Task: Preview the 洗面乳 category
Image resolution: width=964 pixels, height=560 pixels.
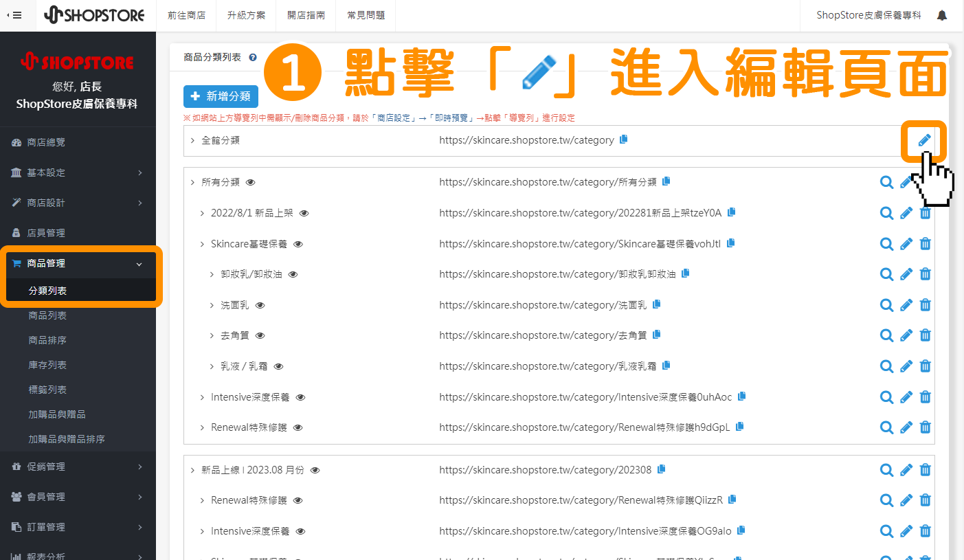Action: pyautogui.click(x=887, y=305)
